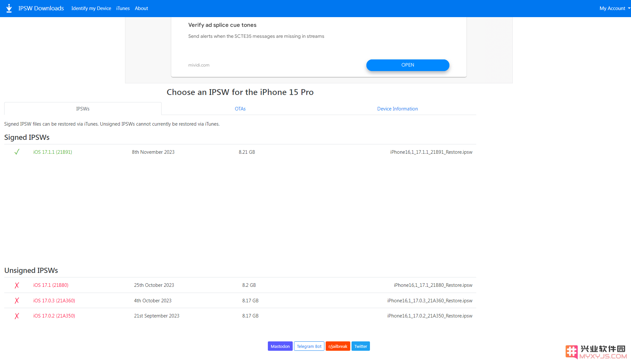The image size is (631, 364).
Task: Click the red X icon for iOS 17.1
Action: 17,285
